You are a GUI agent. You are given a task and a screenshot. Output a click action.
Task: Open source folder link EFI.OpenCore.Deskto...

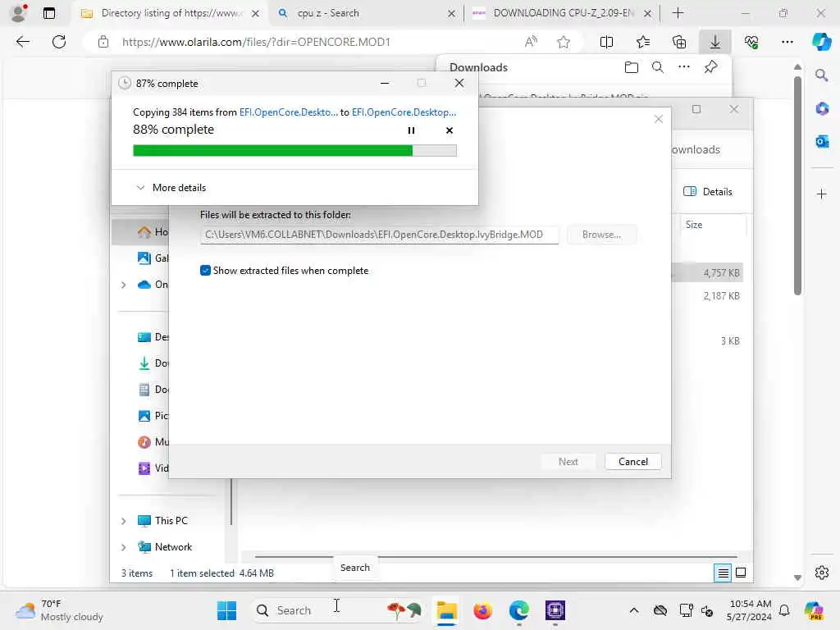[288, 112]
